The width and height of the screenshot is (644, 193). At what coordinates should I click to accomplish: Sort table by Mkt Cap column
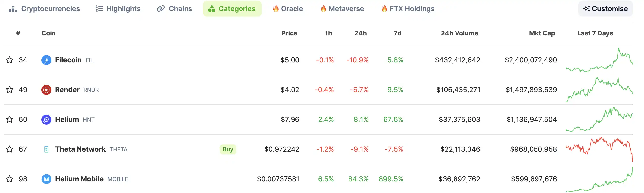542,33
